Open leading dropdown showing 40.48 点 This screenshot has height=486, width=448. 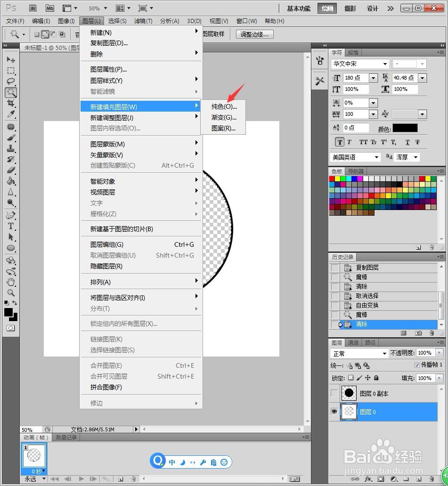click(x=422, y=78)
